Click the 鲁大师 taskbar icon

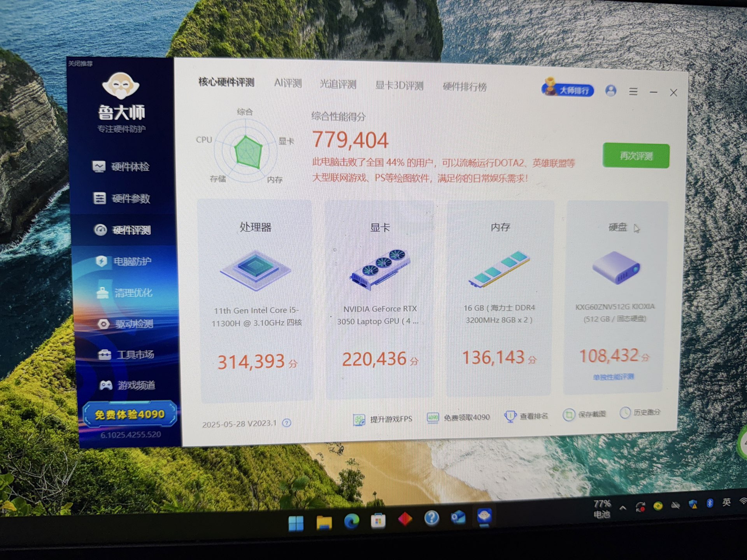coord(484,516)
